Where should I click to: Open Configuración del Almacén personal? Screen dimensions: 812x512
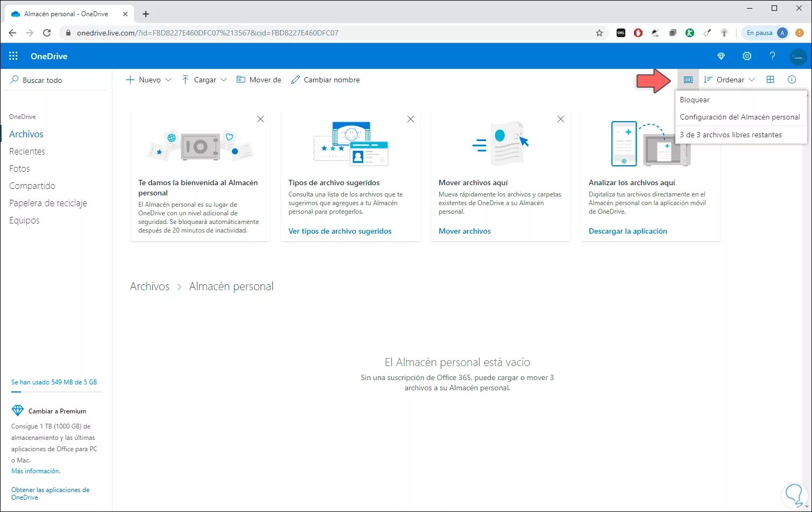click(x=741, y=117)
